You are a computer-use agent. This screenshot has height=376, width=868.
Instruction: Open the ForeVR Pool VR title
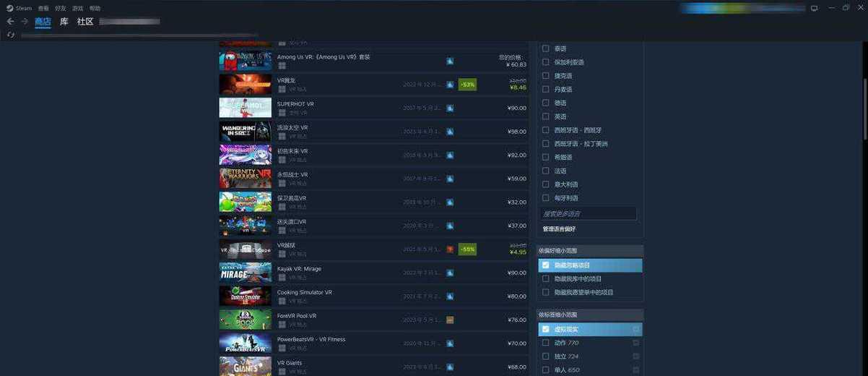297,316
